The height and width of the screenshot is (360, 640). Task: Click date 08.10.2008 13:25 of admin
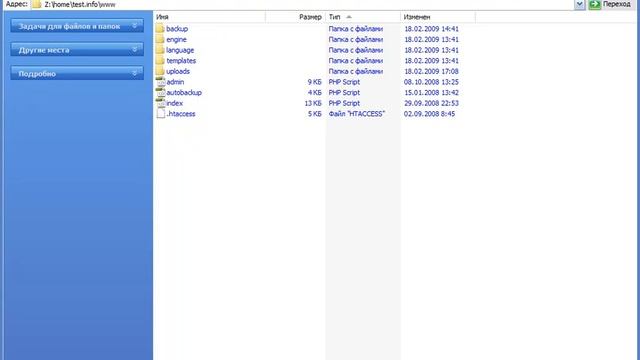click(x=431, y=82)
